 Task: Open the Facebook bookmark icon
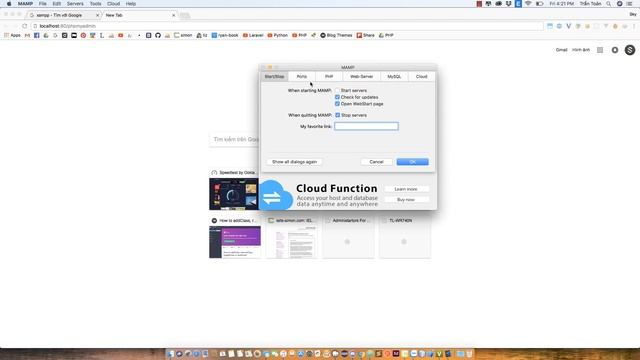tap(37, 35)
